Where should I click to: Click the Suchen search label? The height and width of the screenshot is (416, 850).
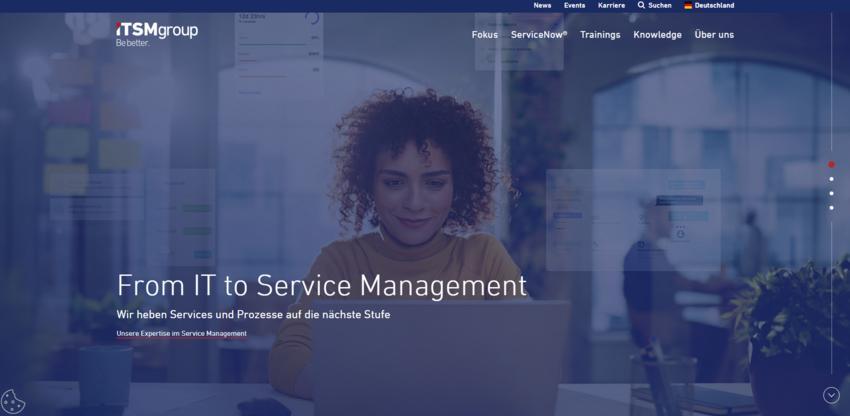click(x=660, y=5)
